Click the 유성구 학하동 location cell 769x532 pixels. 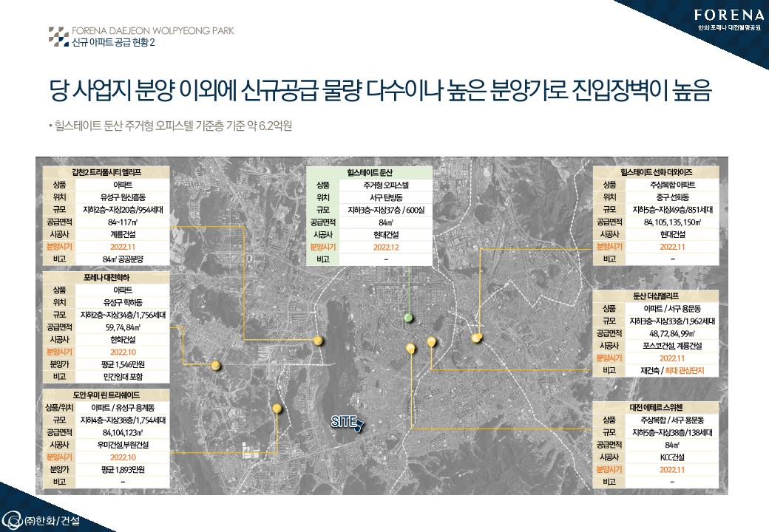(x=123, y=302)
